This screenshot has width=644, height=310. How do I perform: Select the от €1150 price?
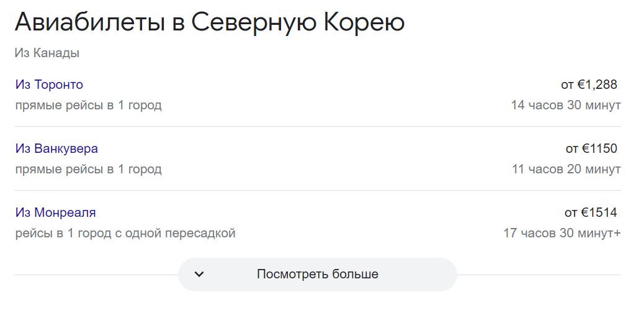pos(591,148)
